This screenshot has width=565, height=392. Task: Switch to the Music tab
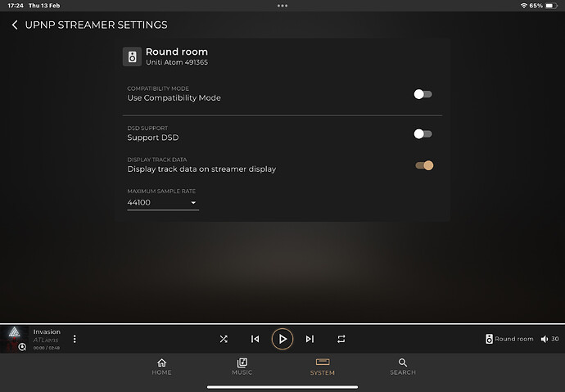(x=242, y=367)
